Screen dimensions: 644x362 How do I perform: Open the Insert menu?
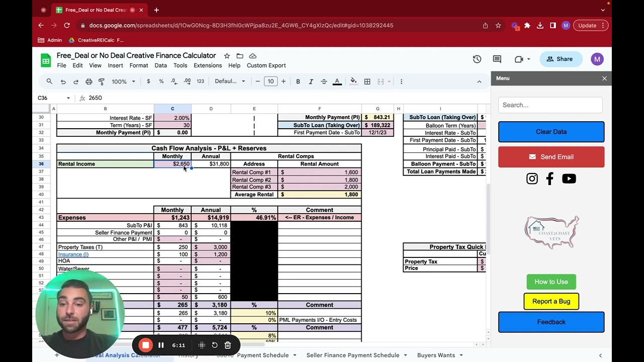click(115, 65)
